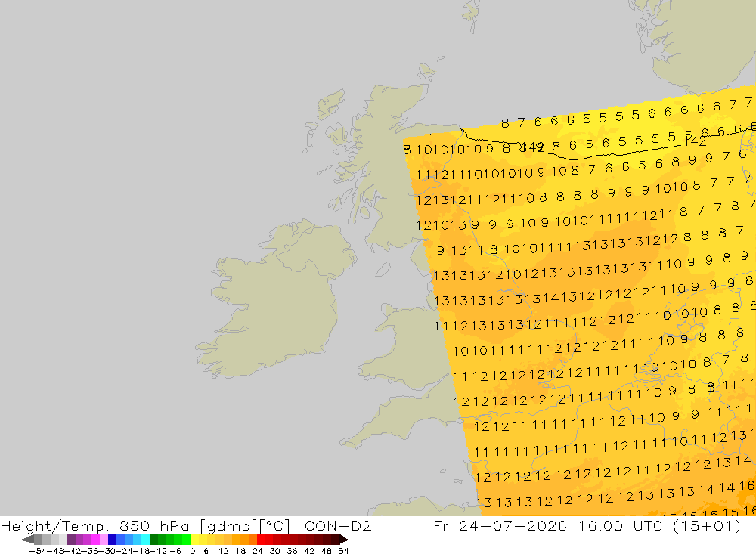Click the 18 legend label under the scale
This screenshot has width=756, height=554.
[x=240, y=551]
